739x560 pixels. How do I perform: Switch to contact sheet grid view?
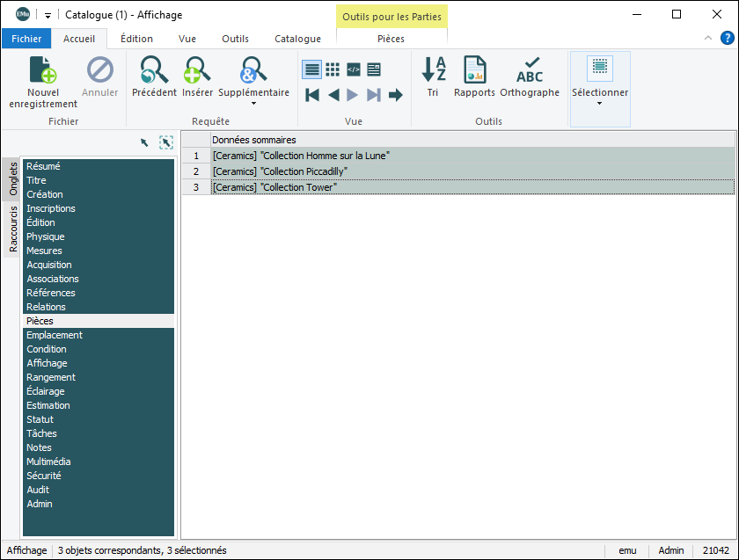pos(333,69)
